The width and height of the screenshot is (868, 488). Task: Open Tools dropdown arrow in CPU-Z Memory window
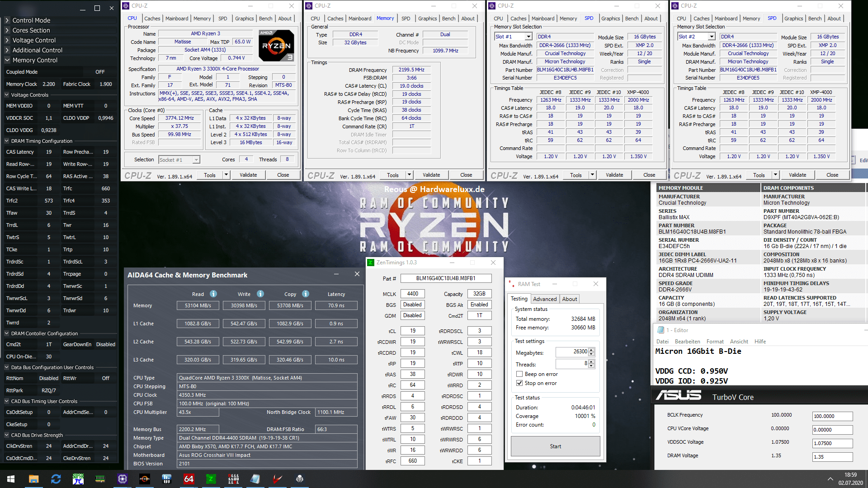[409, 175]
